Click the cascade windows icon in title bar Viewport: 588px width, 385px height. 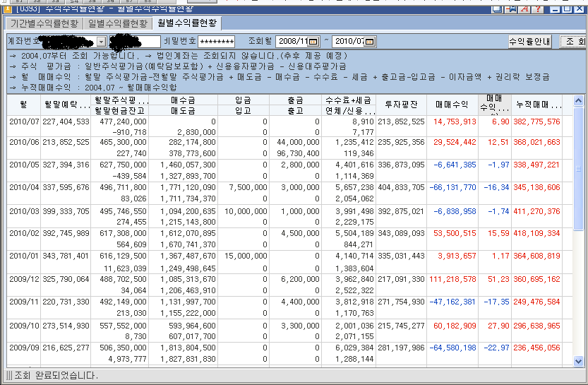click(x=498, y=9)
